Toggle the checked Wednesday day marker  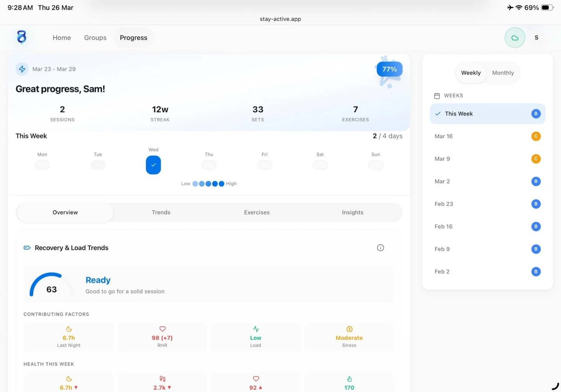[153, 165]
